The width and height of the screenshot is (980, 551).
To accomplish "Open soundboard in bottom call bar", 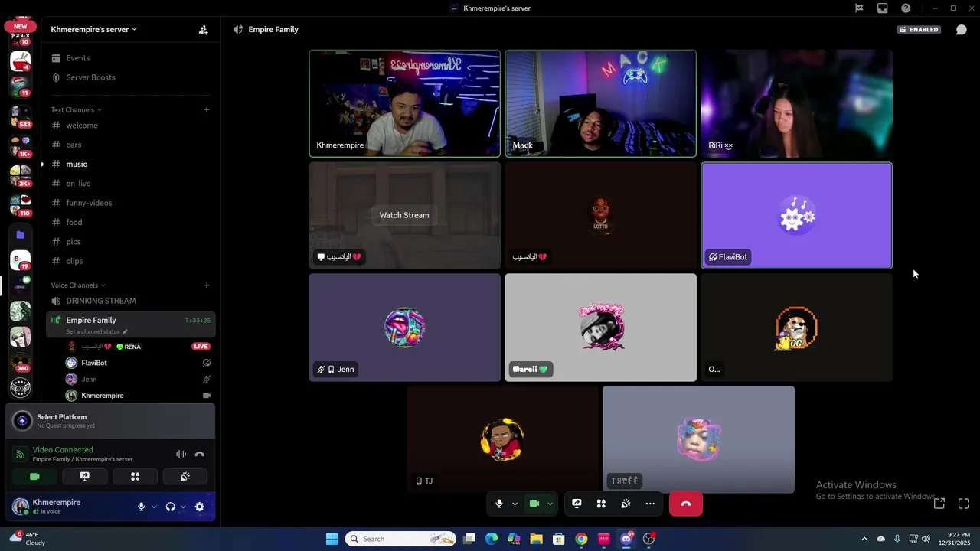I will click(626, 504).
